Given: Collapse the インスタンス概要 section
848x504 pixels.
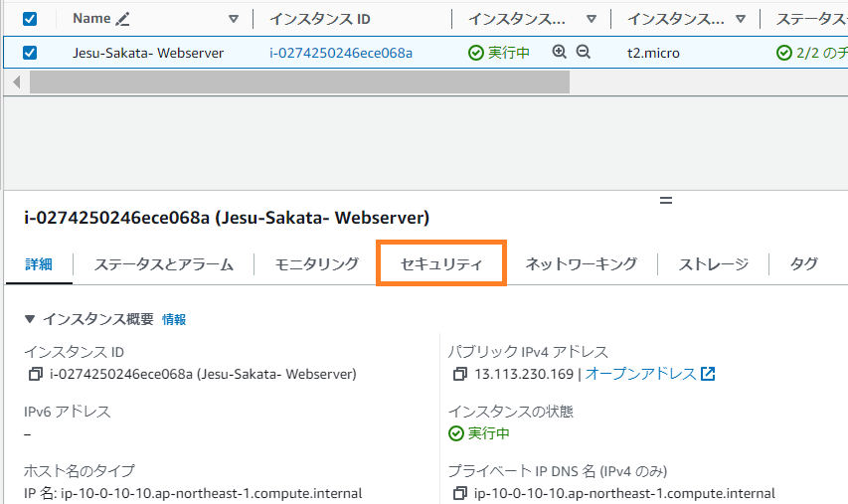Looking at the screenshot, I should (x=30, y=319).
